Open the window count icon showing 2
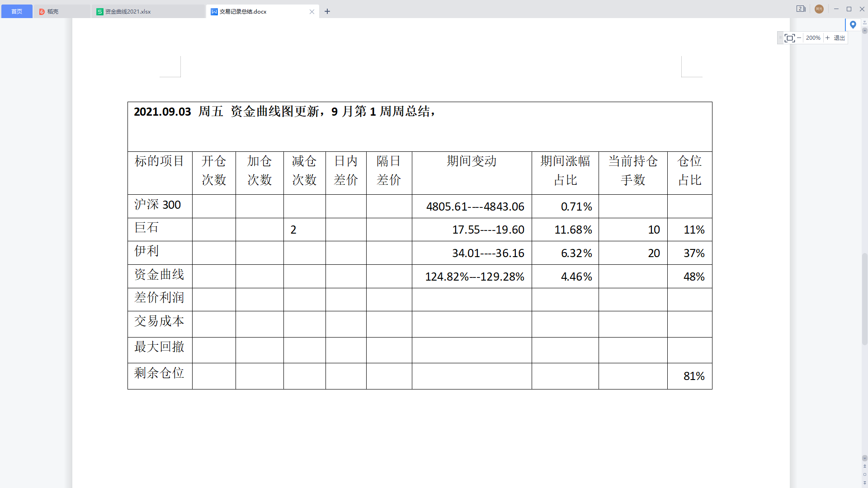The width and height of the screenshot is (868, 488). coord(801,9)
